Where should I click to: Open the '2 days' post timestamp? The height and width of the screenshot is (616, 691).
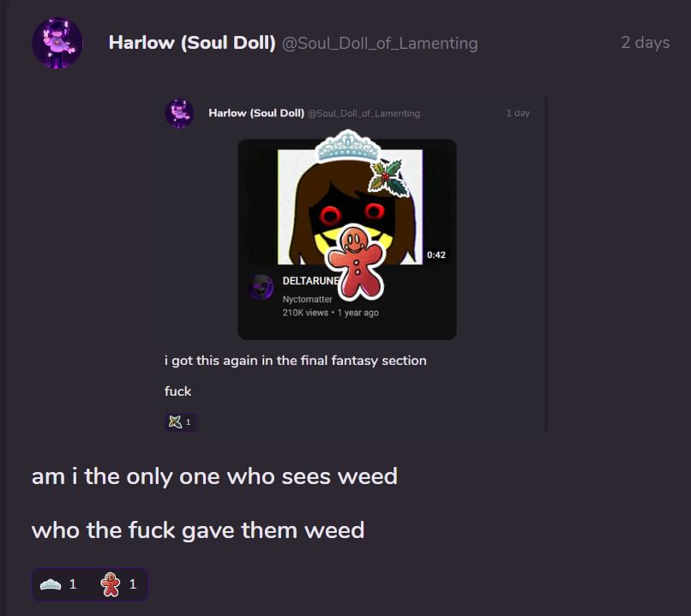point(646,42)
